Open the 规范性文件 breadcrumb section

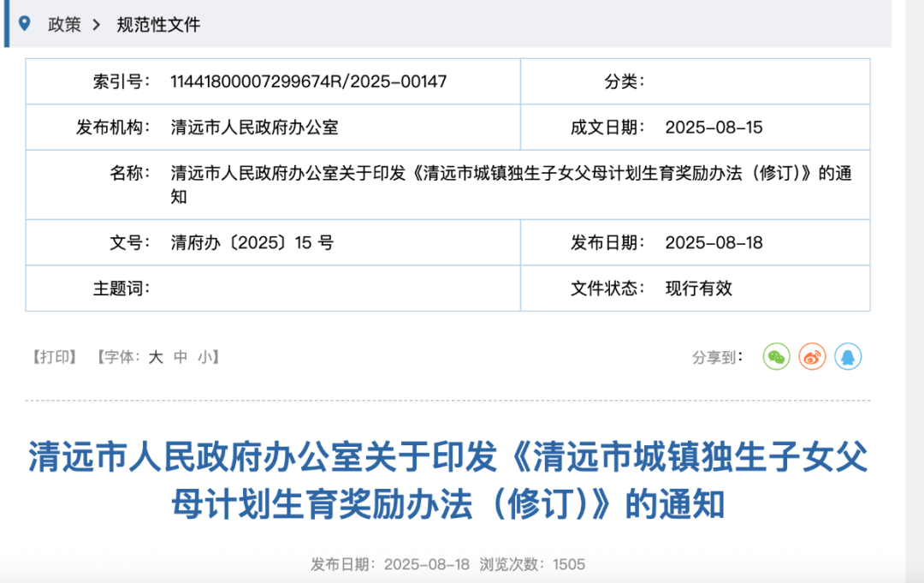click(x=157, y=25)
